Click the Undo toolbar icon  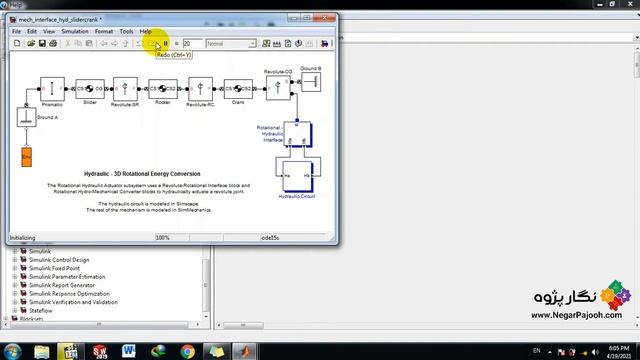(x=140, y=43)
